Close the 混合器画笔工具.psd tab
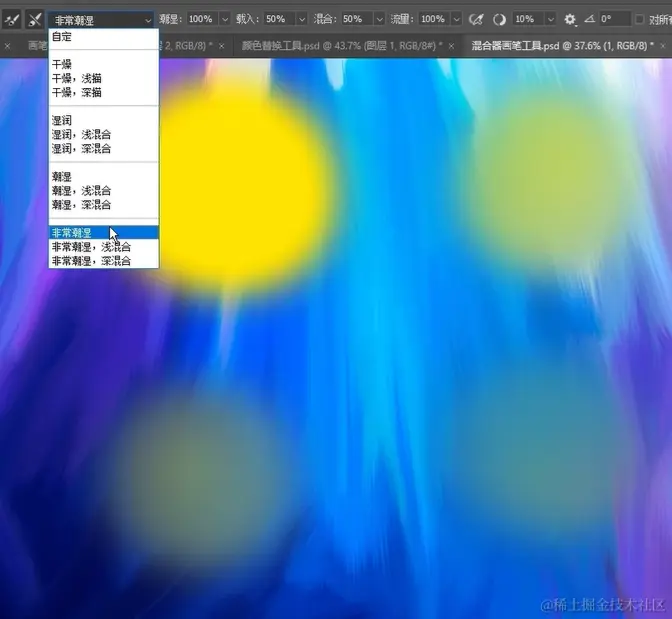 click(x=663, y=46)
